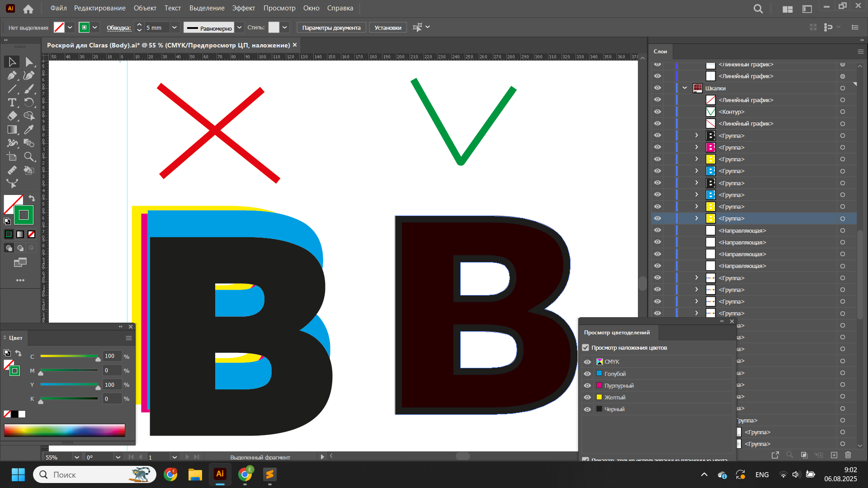Viewport: 868px width, 488px height.
Task: Open the Объект menu
Action: point(145,8)
